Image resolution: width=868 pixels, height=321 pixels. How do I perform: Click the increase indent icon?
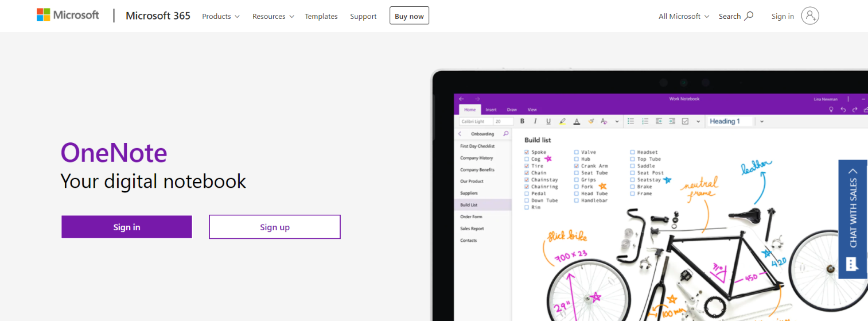click(x=672, y=121)
